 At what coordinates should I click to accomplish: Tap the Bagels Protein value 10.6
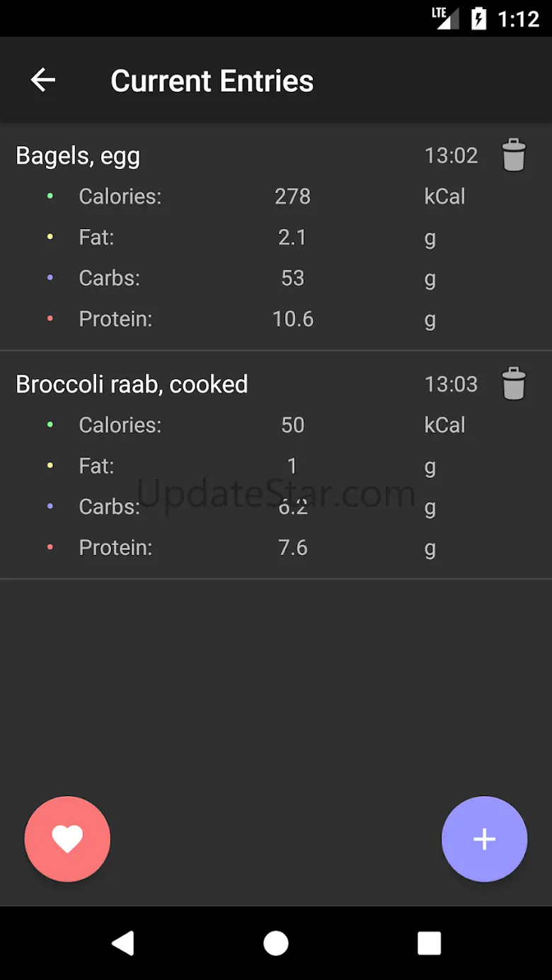[292, 320]
